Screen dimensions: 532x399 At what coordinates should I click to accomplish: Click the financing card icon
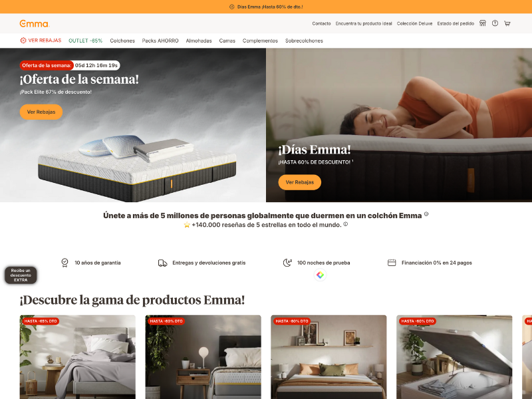tap(392, 263)
